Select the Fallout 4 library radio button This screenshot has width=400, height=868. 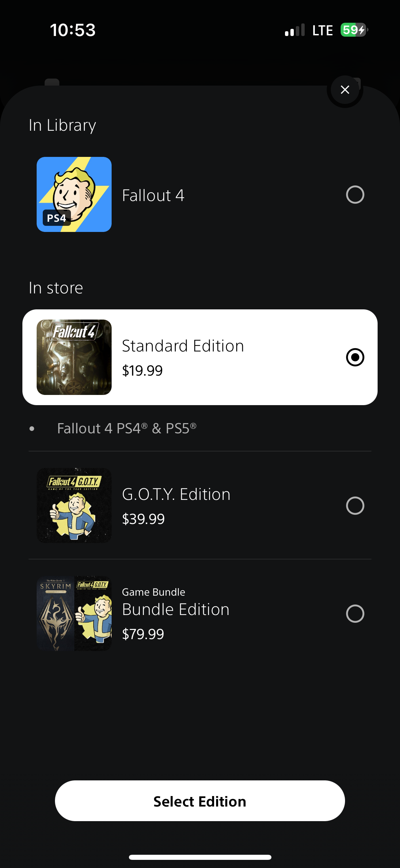pos(355,195)
